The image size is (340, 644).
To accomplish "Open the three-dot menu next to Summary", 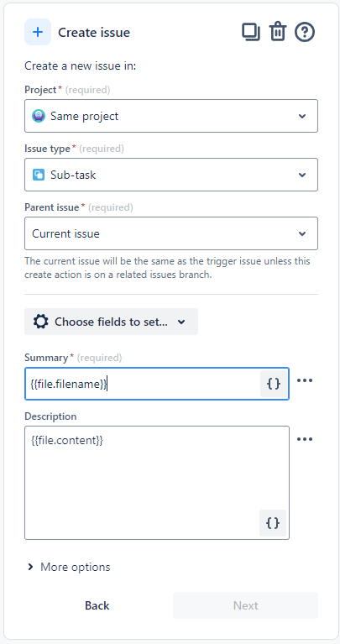I will tap(305, 380).
